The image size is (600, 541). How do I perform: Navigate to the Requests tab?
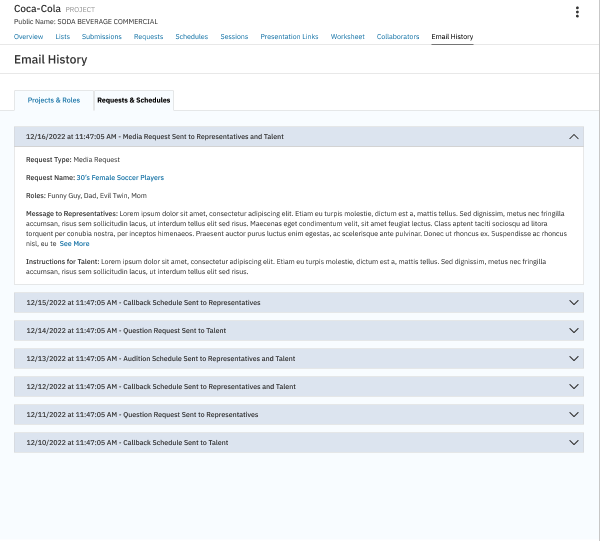(x=148, y=37)
